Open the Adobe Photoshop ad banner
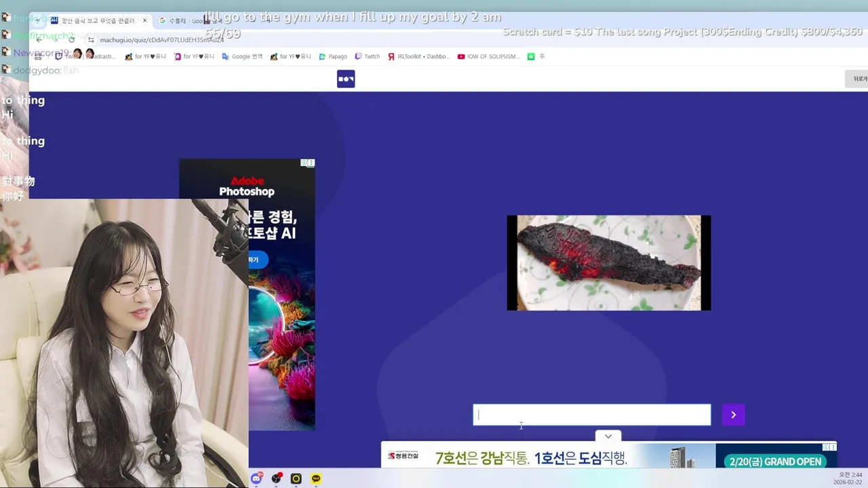The width and height of the screenshot is (868, 488). pyautogui.click(x=247, y=295)
